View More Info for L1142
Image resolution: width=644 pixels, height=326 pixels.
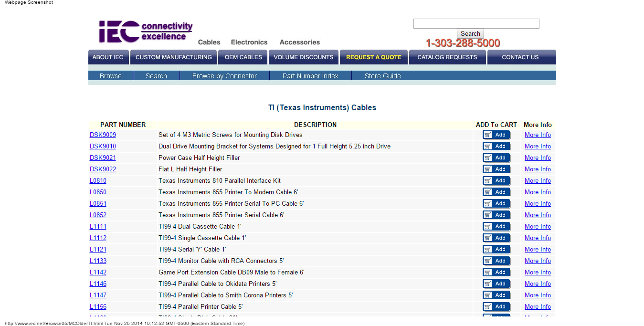click(x=538, y=272)
